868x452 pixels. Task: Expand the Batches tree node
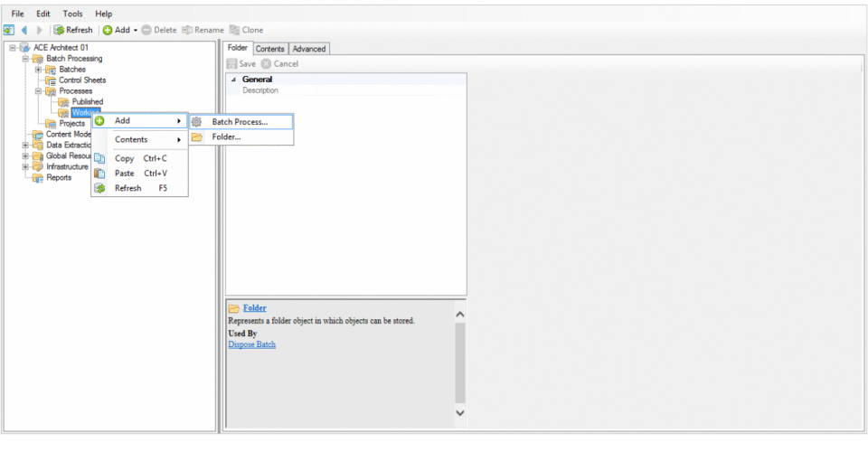[x=38, y=70]
